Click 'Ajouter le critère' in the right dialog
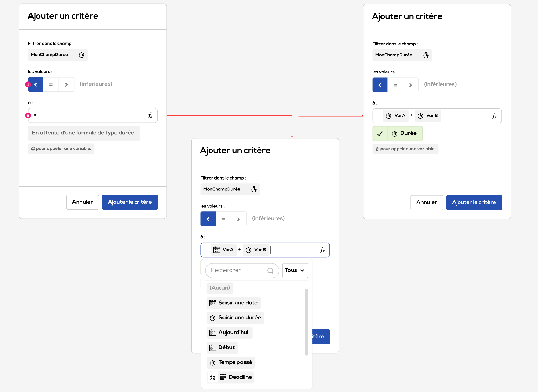Screen dimensions: 538x392 pyautogui.click(x=474, y=203)
